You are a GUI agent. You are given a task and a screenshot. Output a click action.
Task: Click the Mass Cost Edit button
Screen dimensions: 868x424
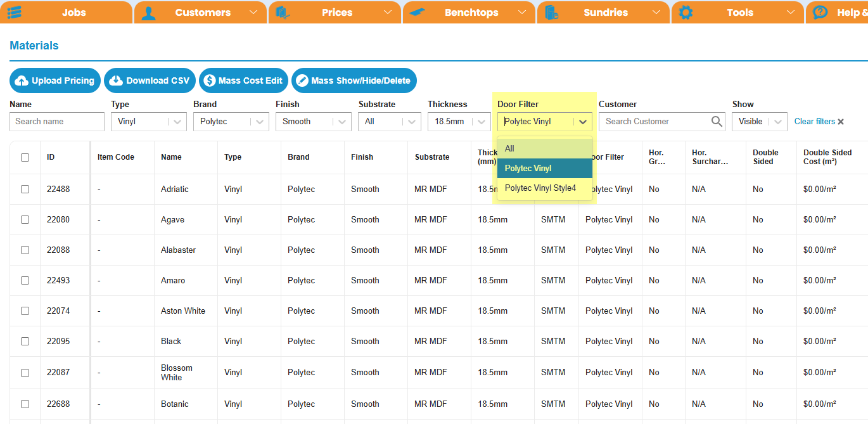[x=244, y=80]
